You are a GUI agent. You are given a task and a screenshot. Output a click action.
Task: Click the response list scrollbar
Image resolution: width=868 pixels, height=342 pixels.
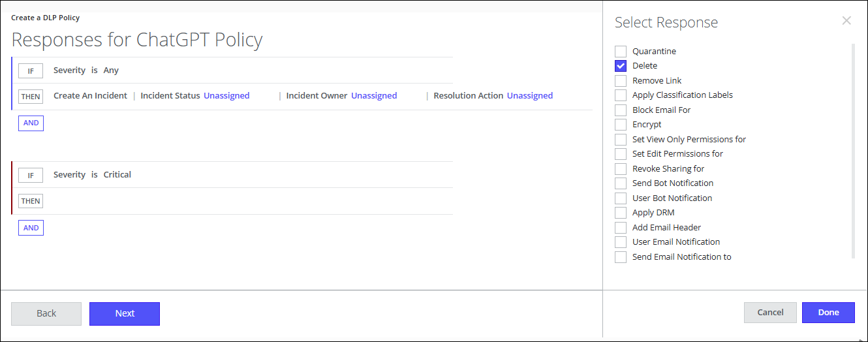[x=852, y=151]
